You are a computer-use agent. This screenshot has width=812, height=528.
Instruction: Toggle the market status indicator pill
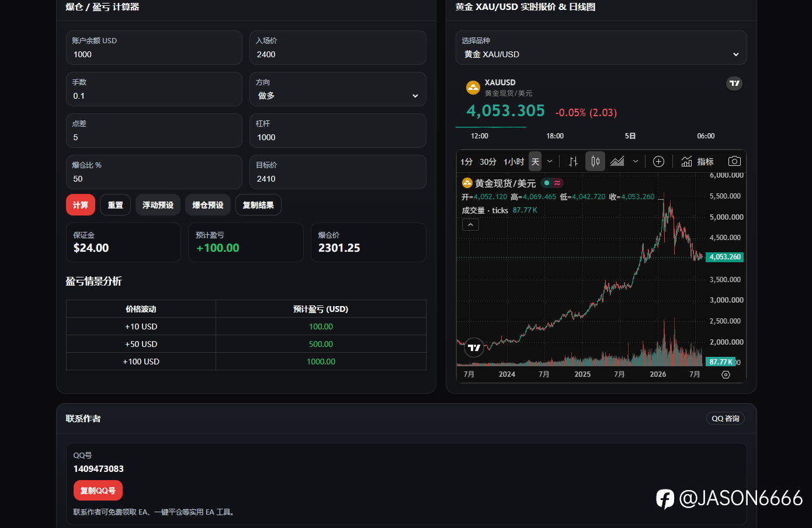552,183
